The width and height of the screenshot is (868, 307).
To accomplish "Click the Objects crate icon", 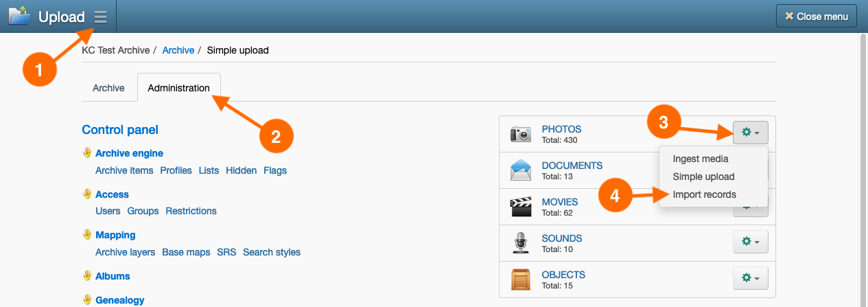I will pyautogui.click(x=521, y=280).
